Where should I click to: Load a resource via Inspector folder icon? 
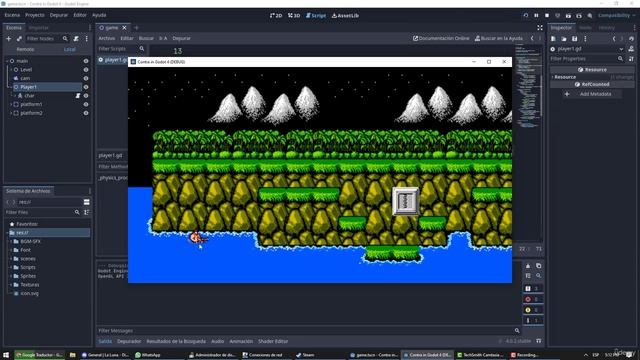pyautogui.click(x=564, y=38)
